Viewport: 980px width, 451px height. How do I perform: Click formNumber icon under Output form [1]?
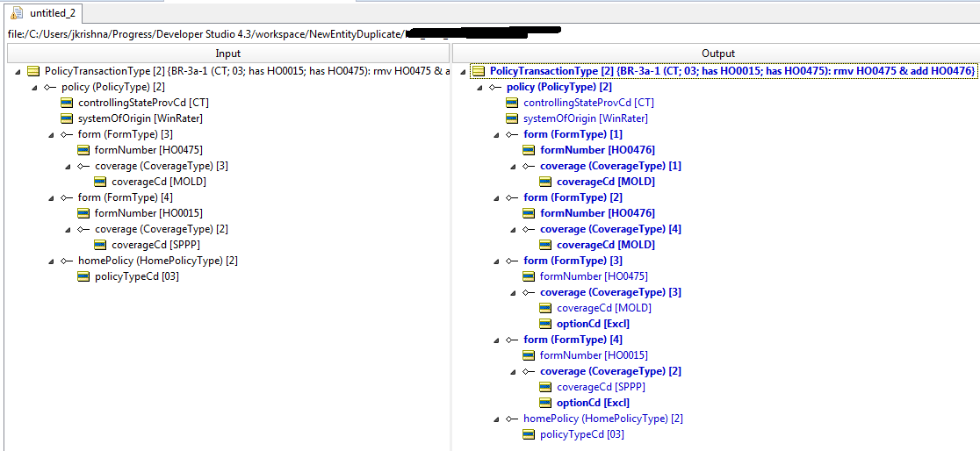(529, 150)
